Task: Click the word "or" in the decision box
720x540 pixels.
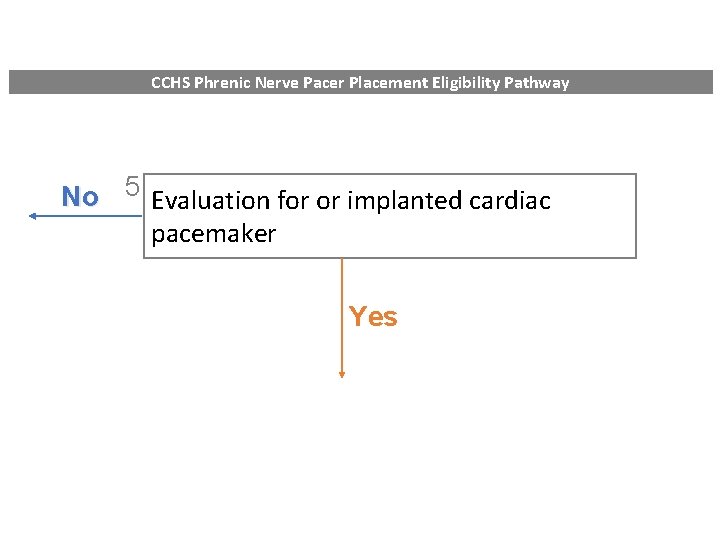Action: pyautogui.click(x=328, y=201)
